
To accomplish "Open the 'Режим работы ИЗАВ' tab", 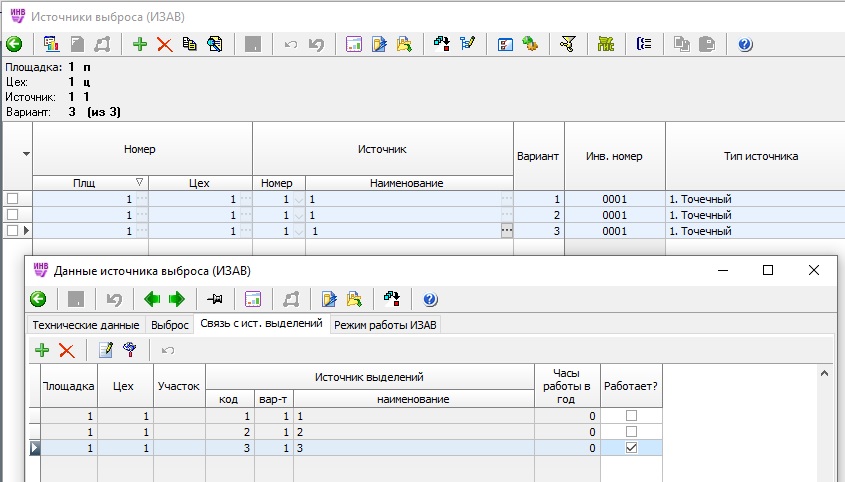I will coord(385,324).
